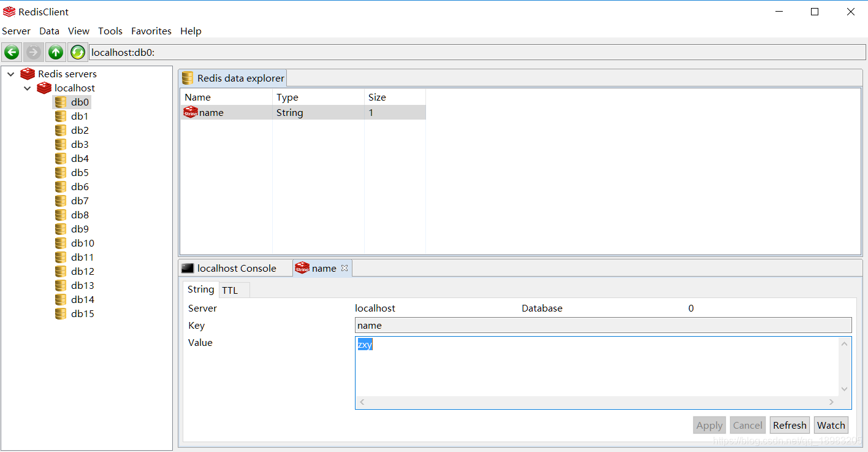The width and height of the screenshot is (868, 452).
Task: Select db3 database icon in tree
Action: (61, 144)
